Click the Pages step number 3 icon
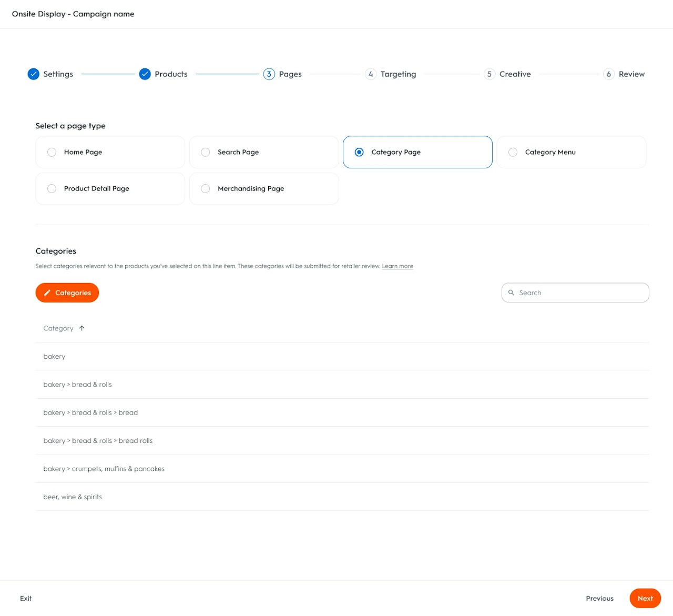This screenshot has width=673, height=616. 269,74
